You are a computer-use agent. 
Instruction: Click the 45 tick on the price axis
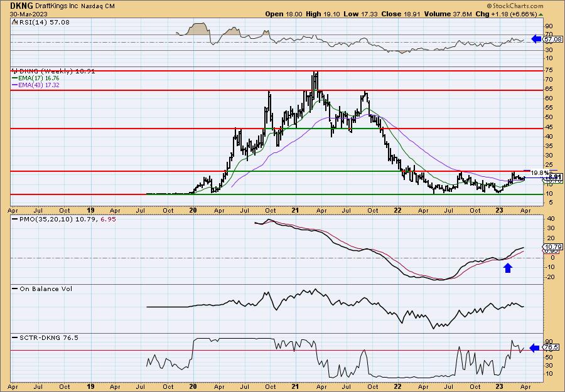click(x=549, y=127)
